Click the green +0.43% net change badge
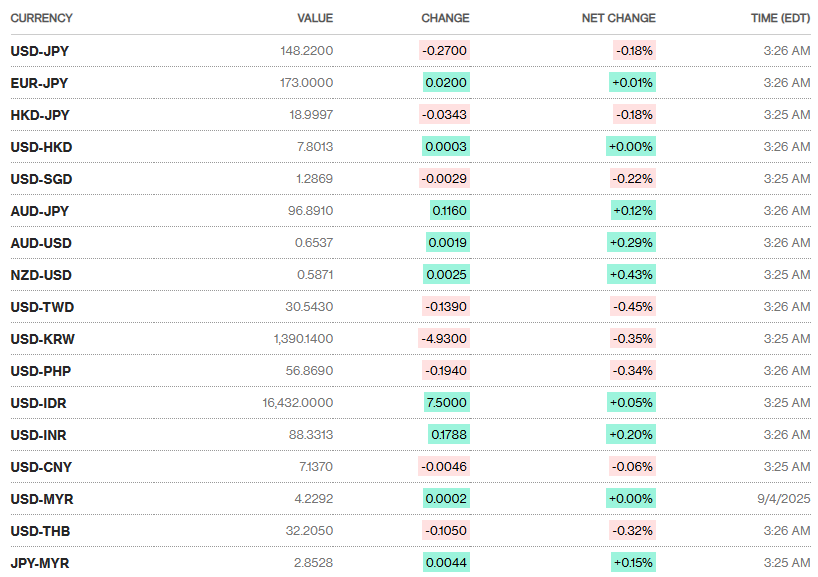Image resolution: width=818 pixels, height=577 pixels. [632, 275]
